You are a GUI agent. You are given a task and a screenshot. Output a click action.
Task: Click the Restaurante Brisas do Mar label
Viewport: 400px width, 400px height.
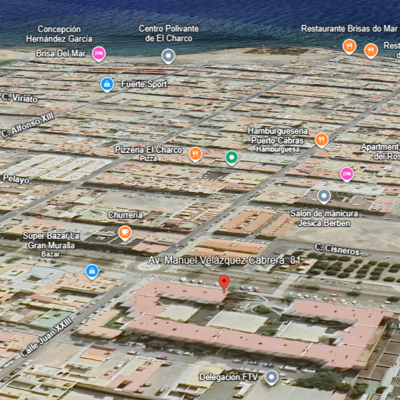pos(349,29)
